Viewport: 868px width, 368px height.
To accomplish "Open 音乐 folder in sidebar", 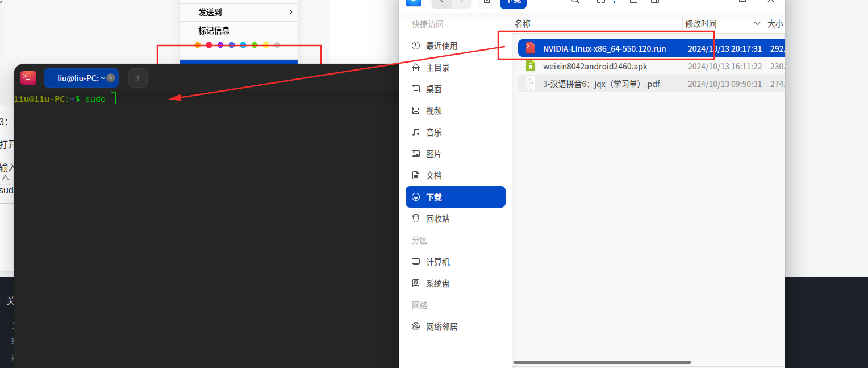I will pyautogui.click(x=456, y=133).
